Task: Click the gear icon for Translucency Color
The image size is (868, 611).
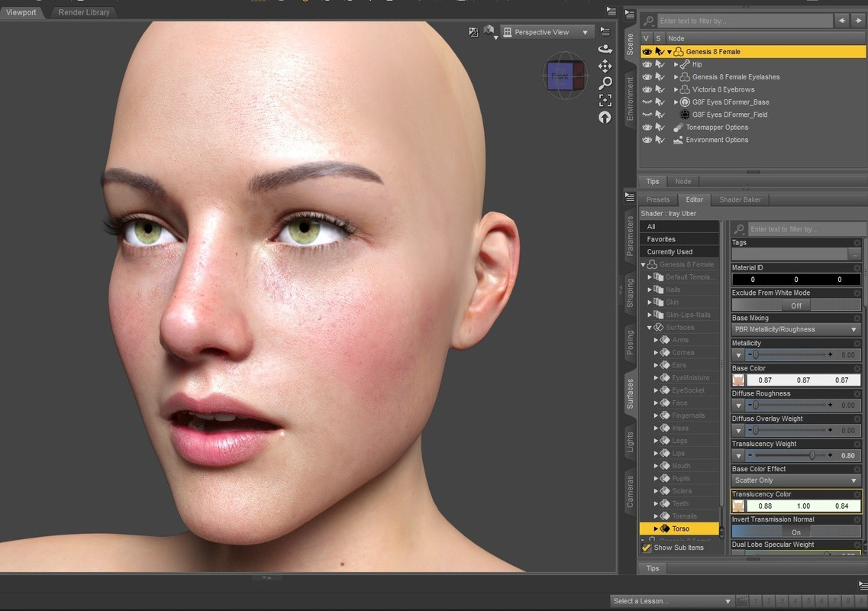Action: [857, 494]
